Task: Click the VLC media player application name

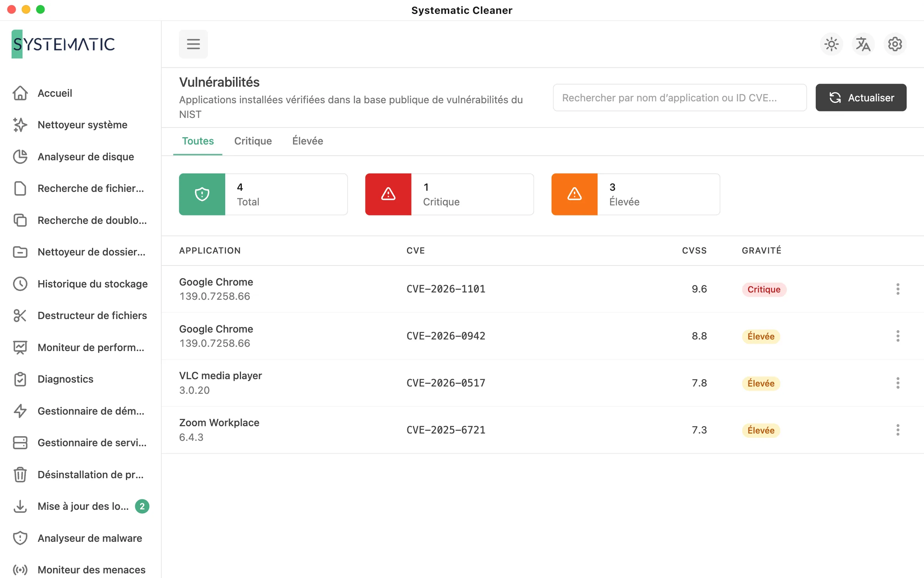Action: 220,376
